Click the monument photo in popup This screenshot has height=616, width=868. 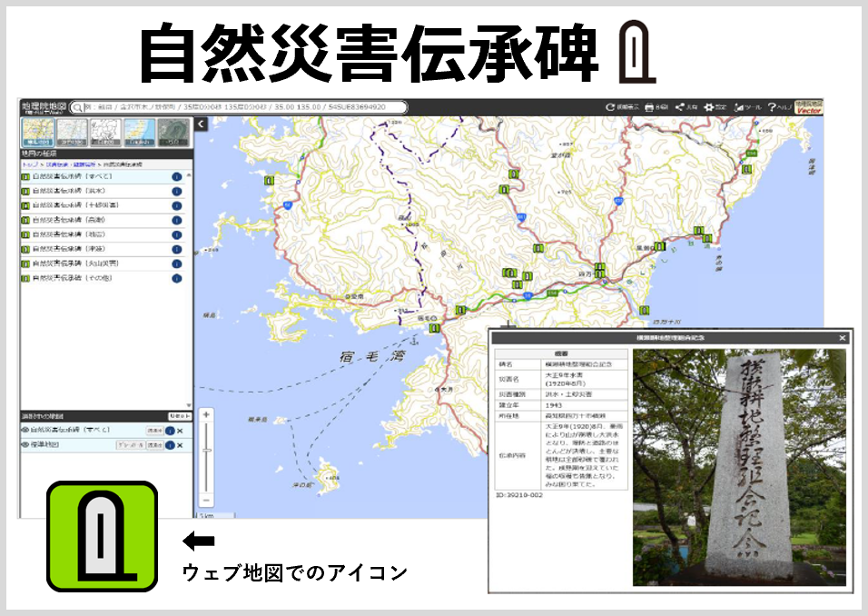pos(739,467)
